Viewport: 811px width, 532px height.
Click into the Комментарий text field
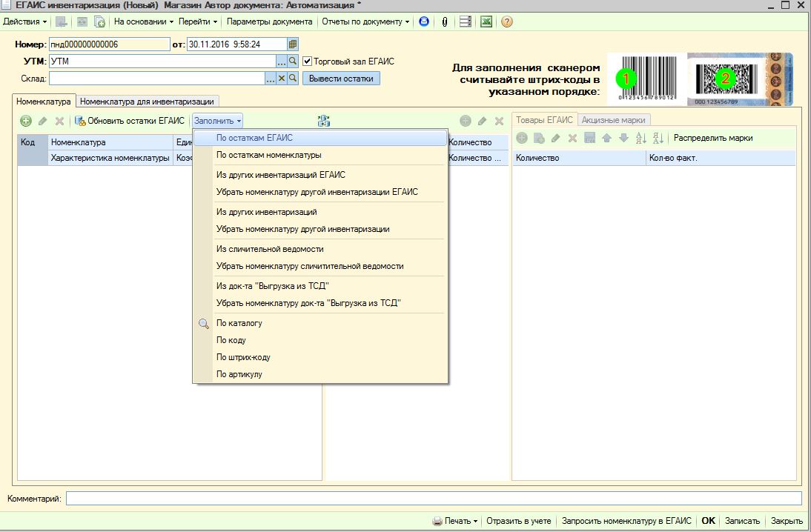(x=433, y=499)
